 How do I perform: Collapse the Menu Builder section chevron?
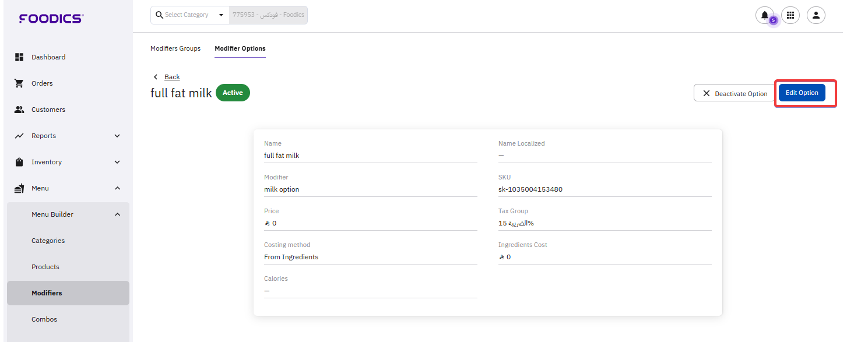pos(117,214)
